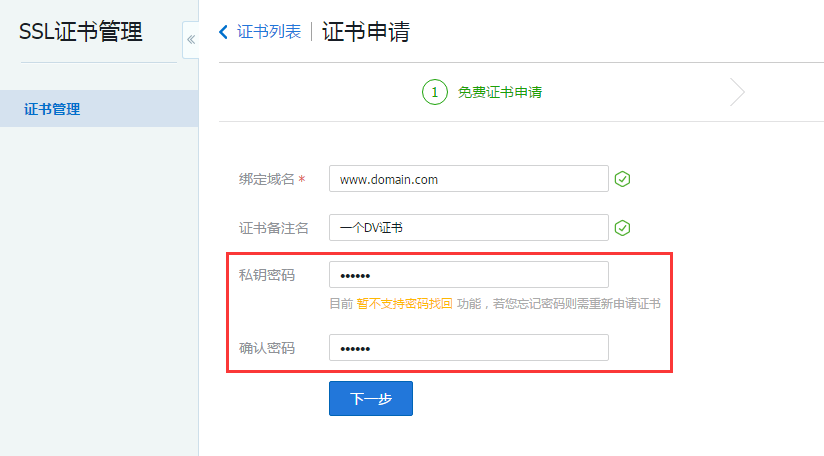The width and height of the screenshot is (824, 456).
Task: Click the SSL证书管理 sidebar title
Action: 81,32
